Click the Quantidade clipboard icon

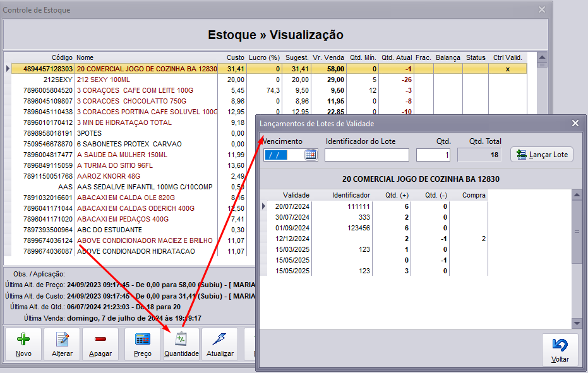point(181,340)
